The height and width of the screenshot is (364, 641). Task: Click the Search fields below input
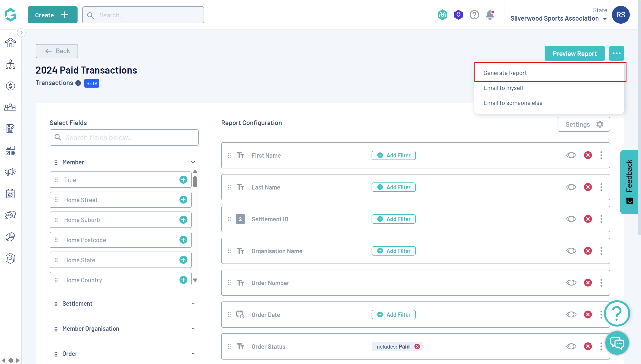pos(124,137)
